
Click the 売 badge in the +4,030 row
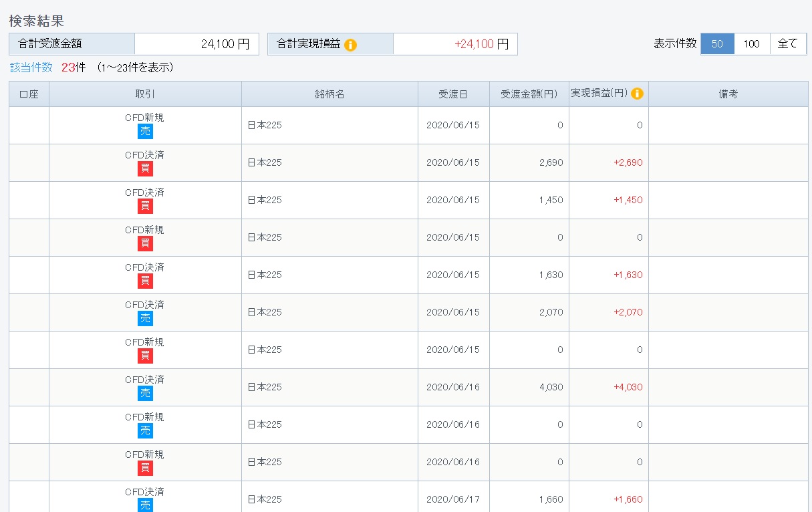click(145, 393)
